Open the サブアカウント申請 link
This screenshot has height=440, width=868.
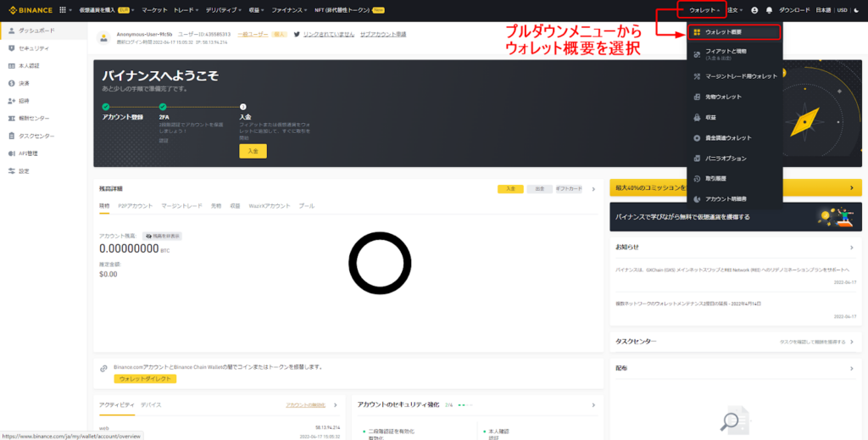(x=383, y=34)
